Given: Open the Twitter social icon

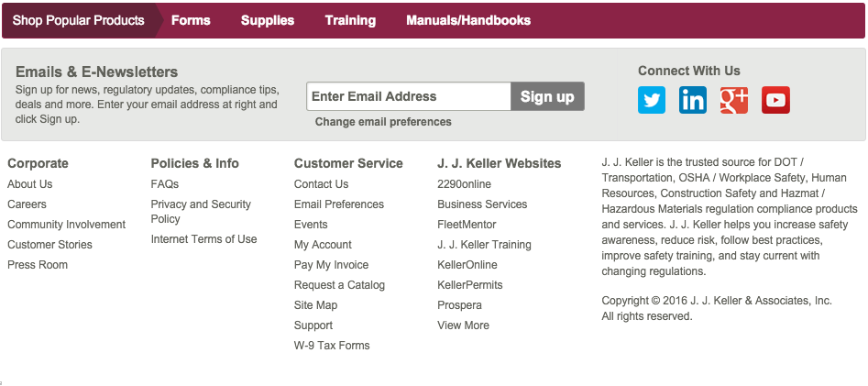Looking at the screenshot, I should 652,100.
